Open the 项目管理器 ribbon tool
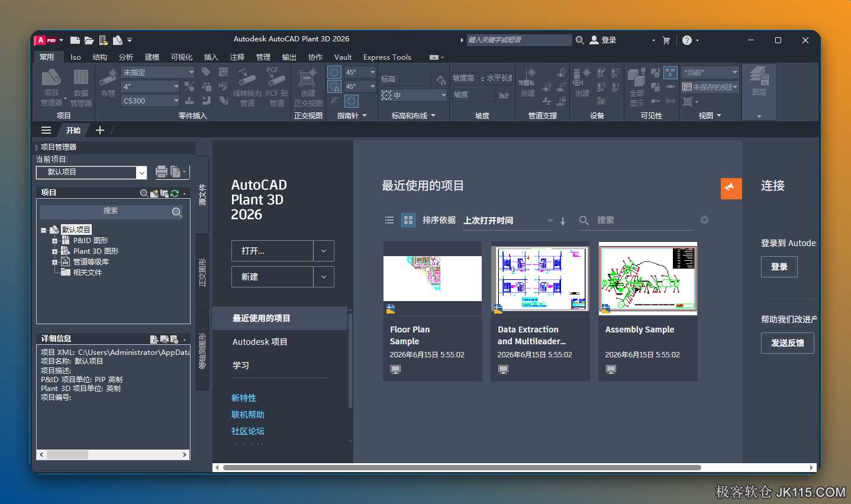 51,87
